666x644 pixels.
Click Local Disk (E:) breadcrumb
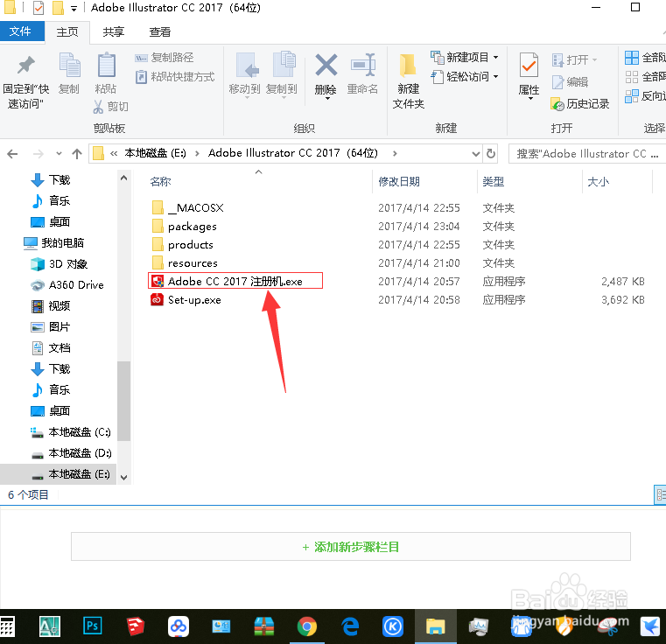pos(155,153)
